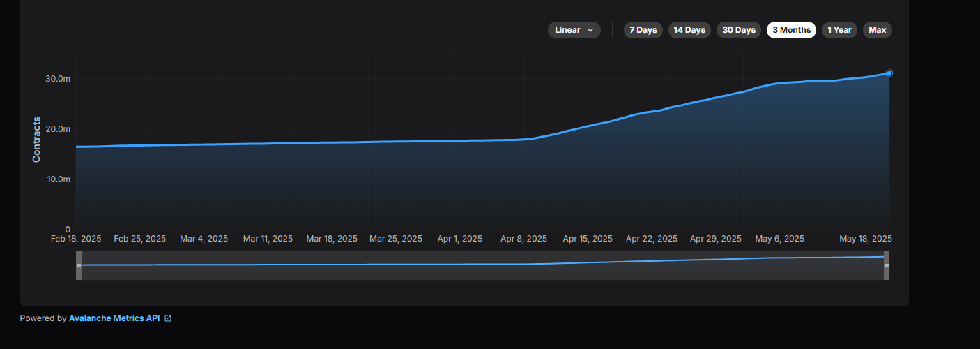Open the Linear scale dropdown
Screen dimensions: 980x349
click(574, 30)
